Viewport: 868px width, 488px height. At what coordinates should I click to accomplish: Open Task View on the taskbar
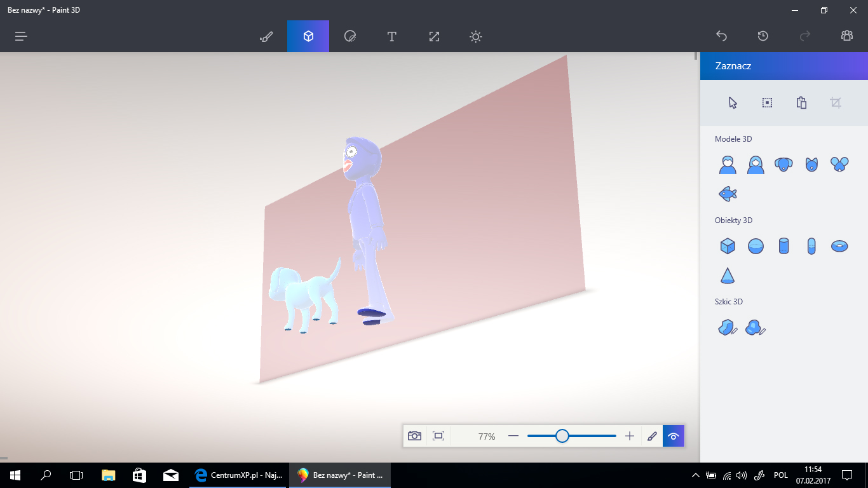click(76, 475)
